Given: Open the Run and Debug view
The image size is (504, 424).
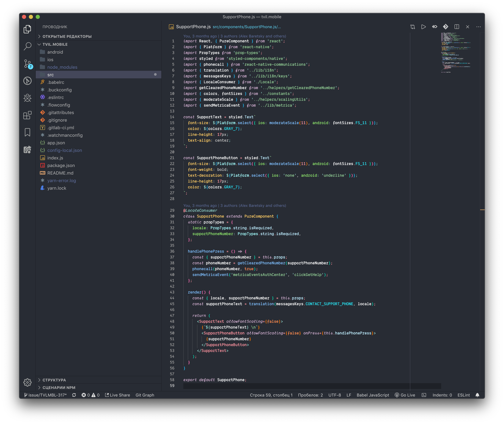Looking at the screenshot, I should (27, 98).
